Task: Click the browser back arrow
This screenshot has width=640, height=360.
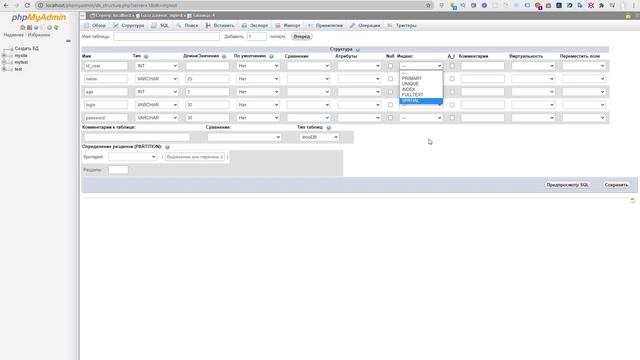Action: coord(6,5)
